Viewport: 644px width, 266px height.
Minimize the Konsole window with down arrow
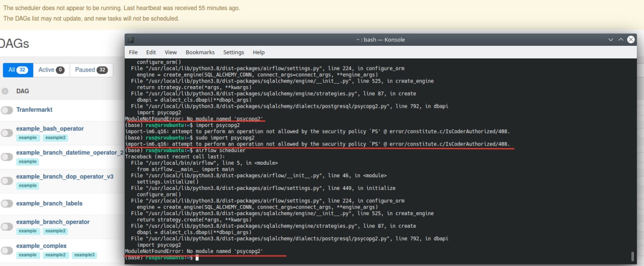[611, 40]
